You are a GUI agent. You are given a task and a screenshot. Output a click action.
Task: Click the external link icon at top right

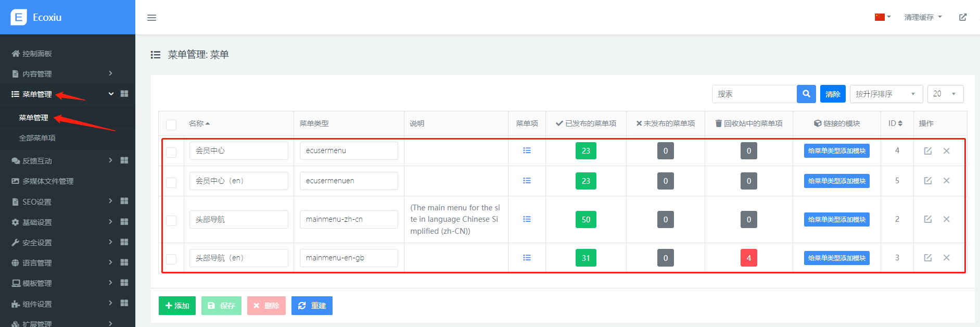(x=962, y=17)
